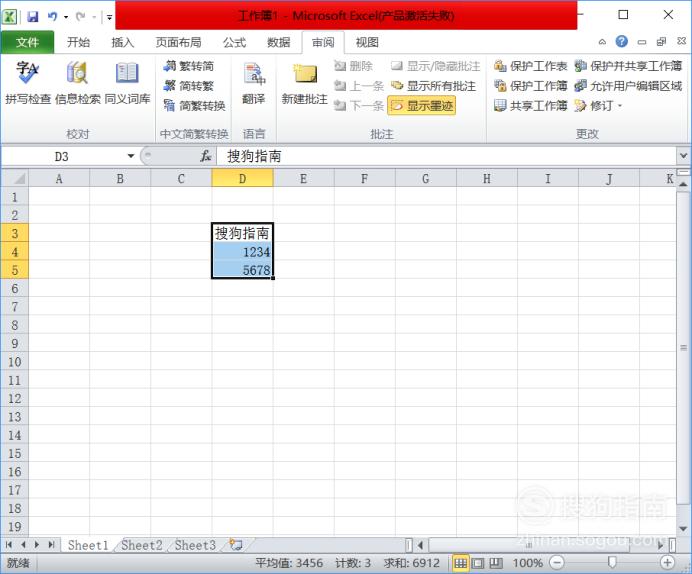Click the fx insert function button

pos(206,156)
